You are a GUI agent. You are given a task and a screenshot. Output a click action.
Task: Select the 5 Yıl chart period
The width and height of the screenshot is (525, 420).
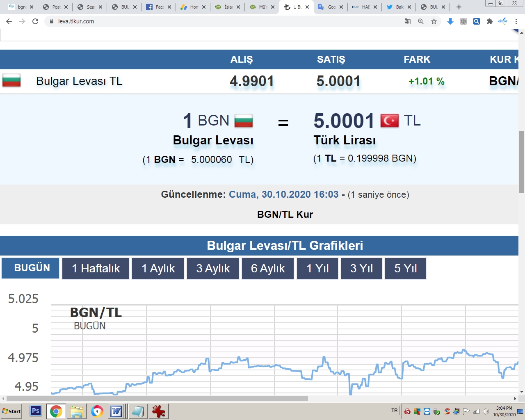[405, 269]
